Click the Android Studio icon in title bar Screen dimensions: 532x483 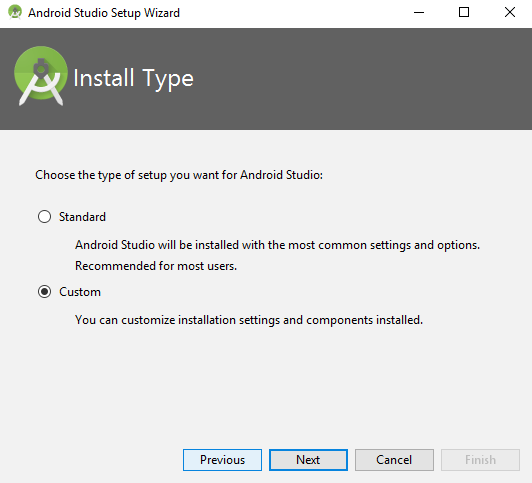point(15,12)
